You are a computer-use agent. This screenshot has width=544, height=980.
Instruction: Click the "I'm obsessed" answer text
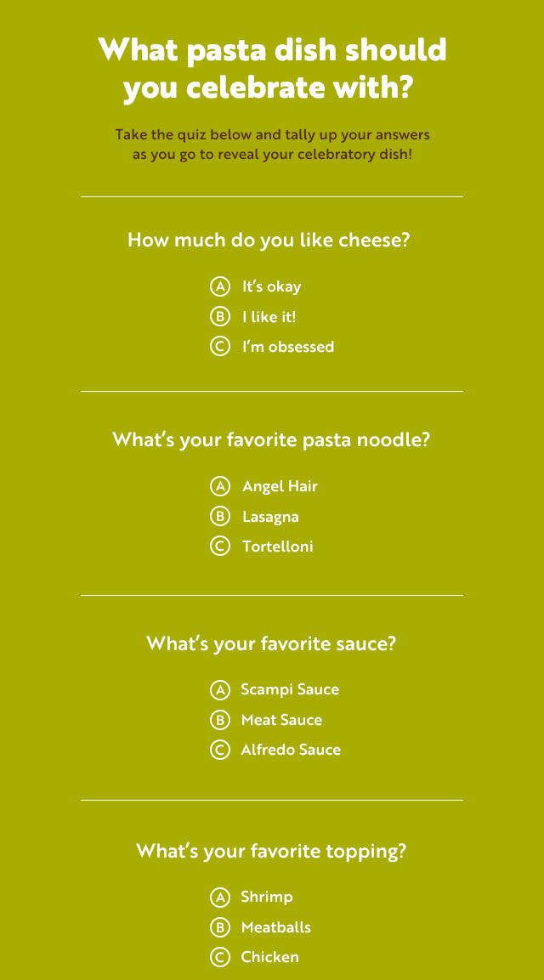pos(288,347)
